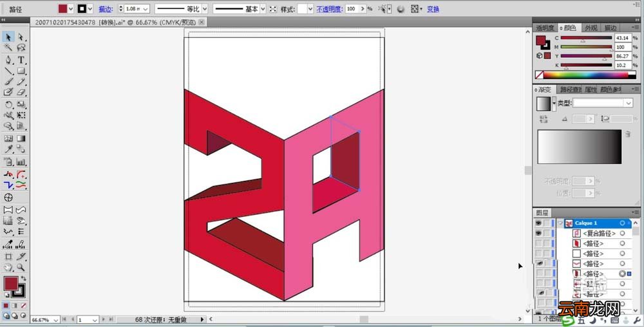Close the document tab
The width and height of the screenshot is (644, 327).
[202, 22]
